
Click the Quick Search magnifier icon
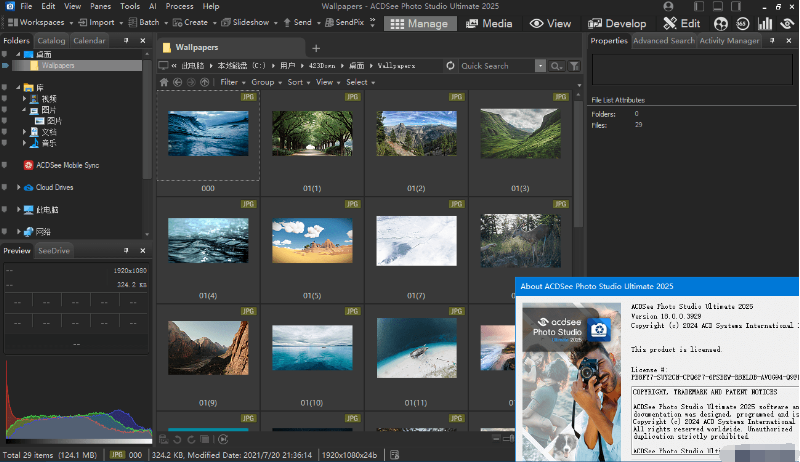[556, 66]
